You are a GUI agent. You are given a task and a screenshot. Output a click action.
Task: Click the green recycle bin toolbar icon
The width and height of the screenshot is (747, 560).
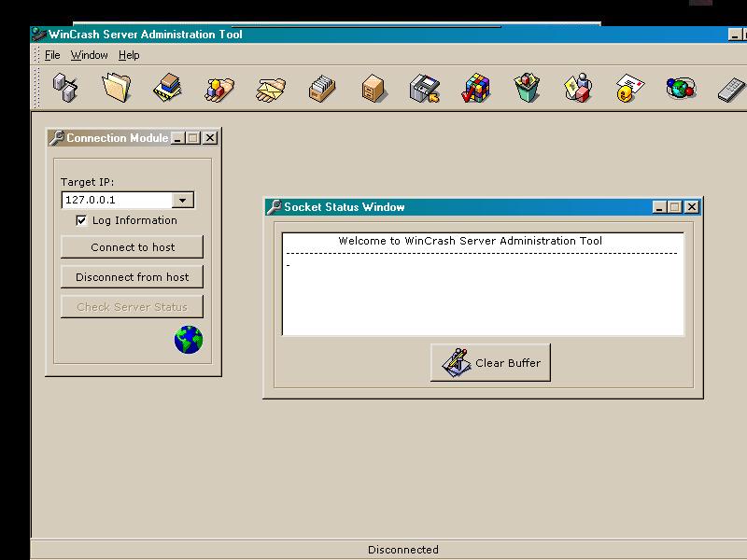point(527,87)
